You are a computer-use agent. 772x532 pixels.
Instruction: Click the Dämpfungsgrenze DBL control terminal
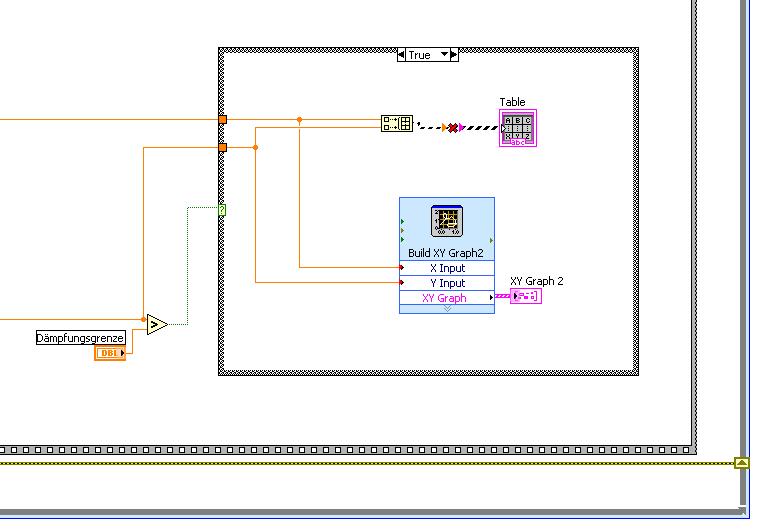(x=110, y=353)
